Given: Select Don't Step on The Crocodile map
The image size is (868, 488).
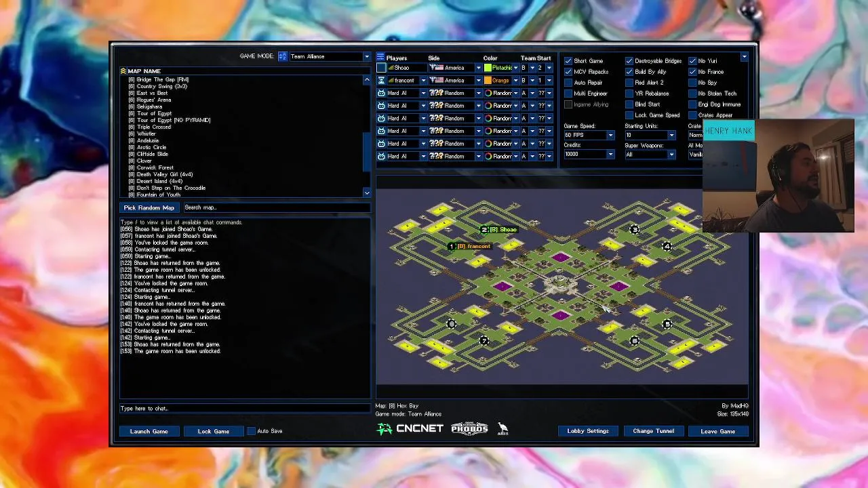Looking at the screenshot, I should [167, 188].
